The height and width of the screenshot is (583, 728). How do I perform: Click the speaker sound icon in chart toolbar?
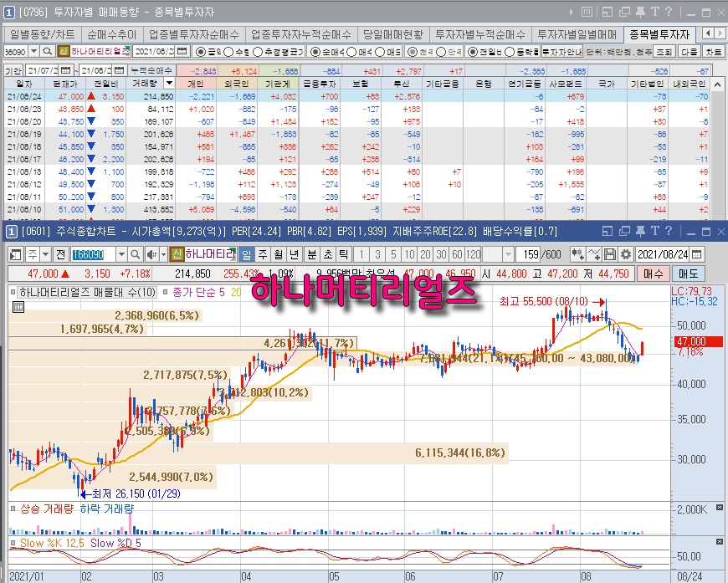151,254
